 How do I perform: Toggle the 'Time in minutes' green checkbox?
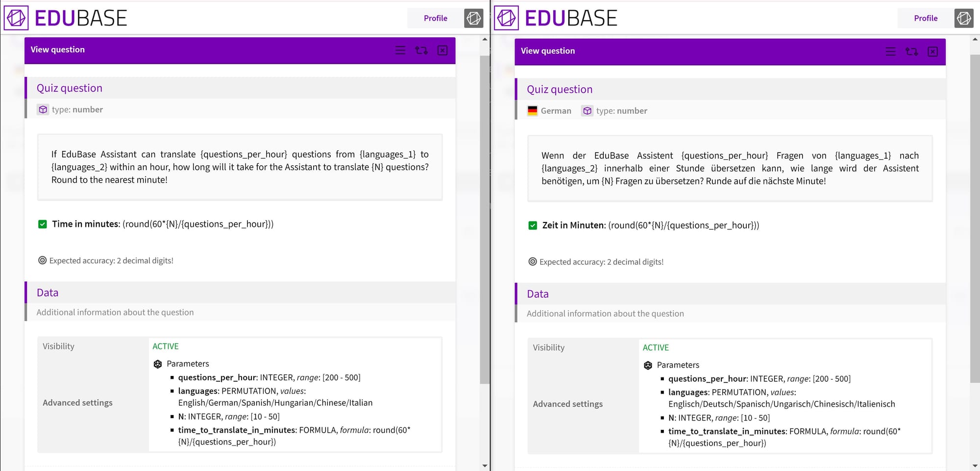[43, 224]
